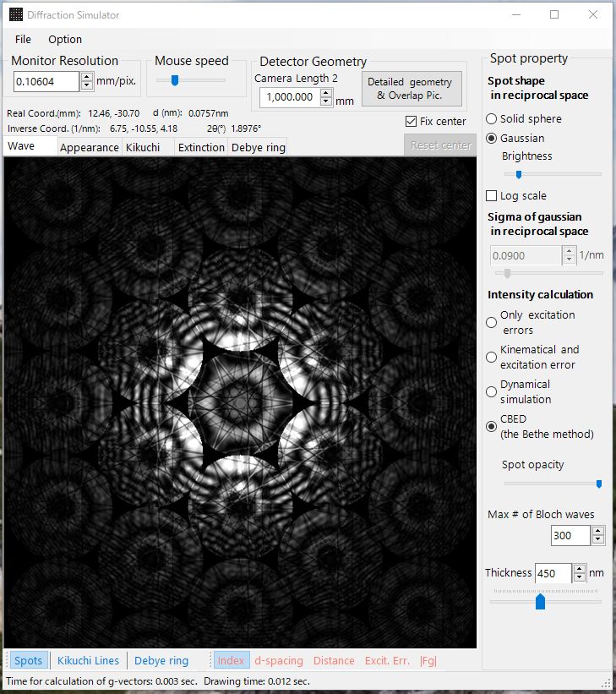Open Detailed geometry & Overlap Pic.
Screen dimensions: 616x694
[412, 89]
